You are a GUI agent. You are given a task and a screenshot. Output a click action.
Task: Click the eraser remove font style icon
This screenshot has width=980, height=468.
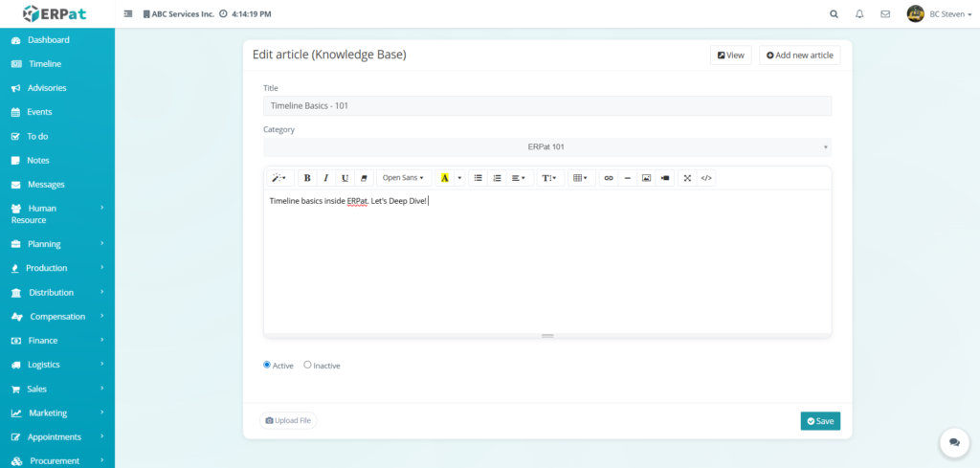point(364,178)
